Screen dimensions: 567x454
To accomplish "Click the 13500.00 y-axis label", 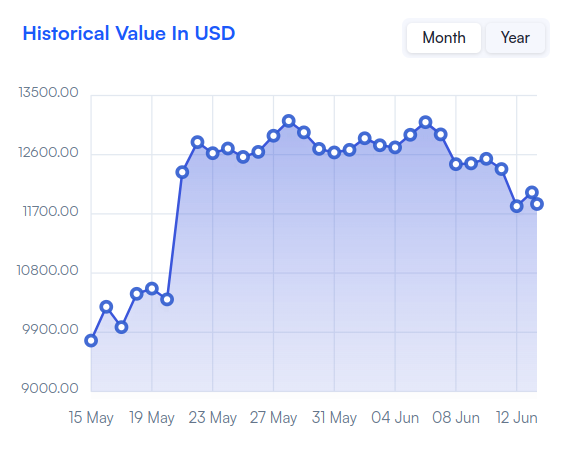I will click(48, 93).
